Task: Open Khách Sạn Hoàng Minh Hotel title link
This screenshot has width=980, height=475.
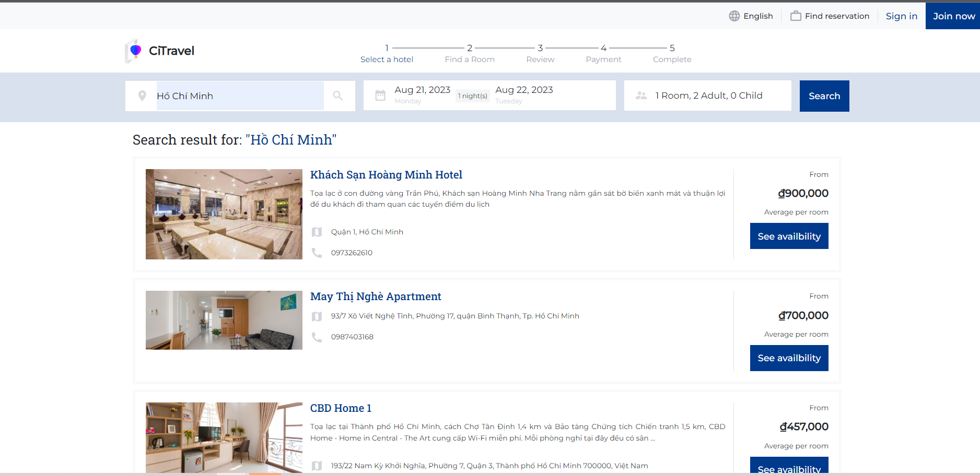Action: pyautogui.click(x=386, y=175)
